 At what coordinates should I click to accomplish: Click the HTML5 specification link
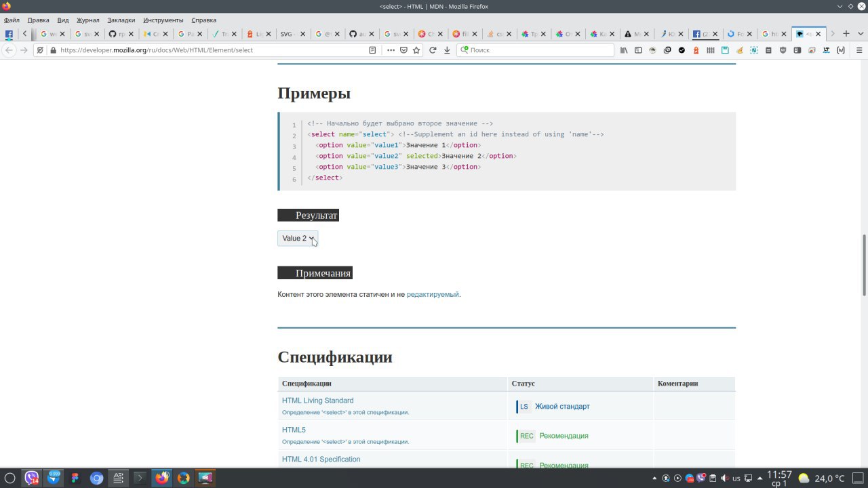click(294, 430)
